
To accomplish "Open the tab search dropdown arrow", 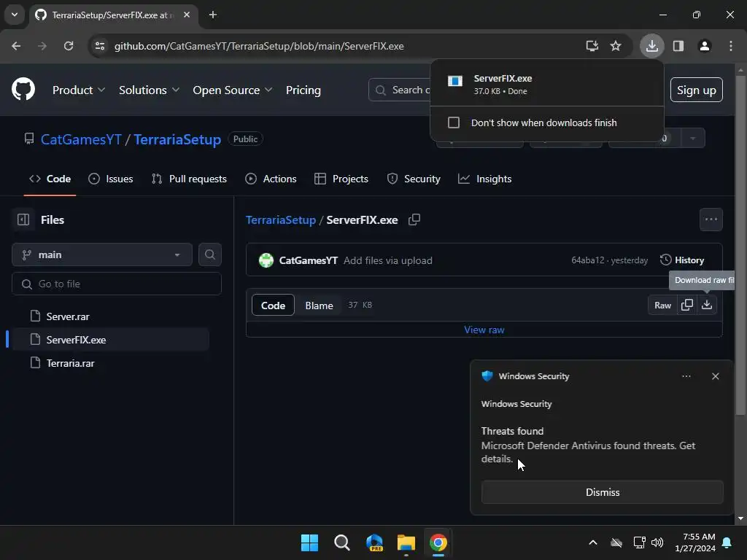I will pos(15,15).
